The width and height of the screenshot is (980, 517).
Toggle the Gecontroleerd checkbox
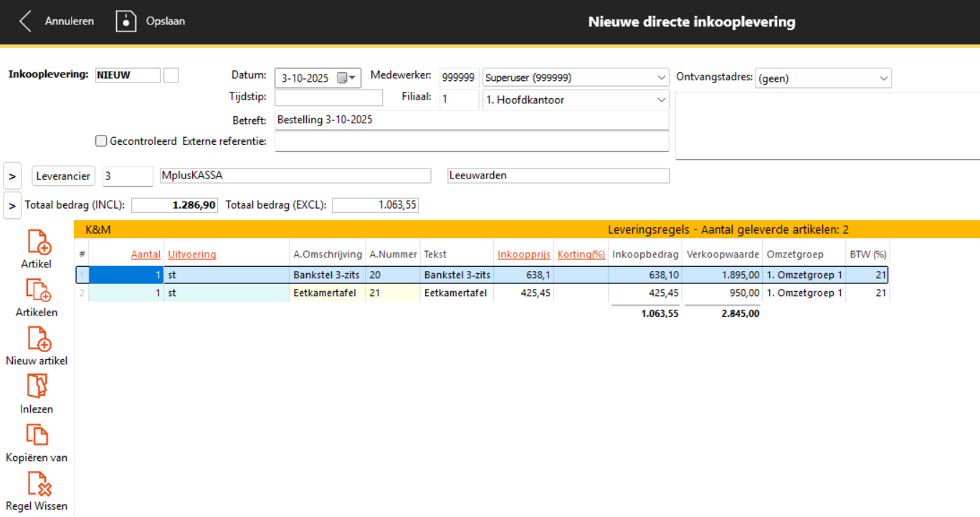click(102, 141)
